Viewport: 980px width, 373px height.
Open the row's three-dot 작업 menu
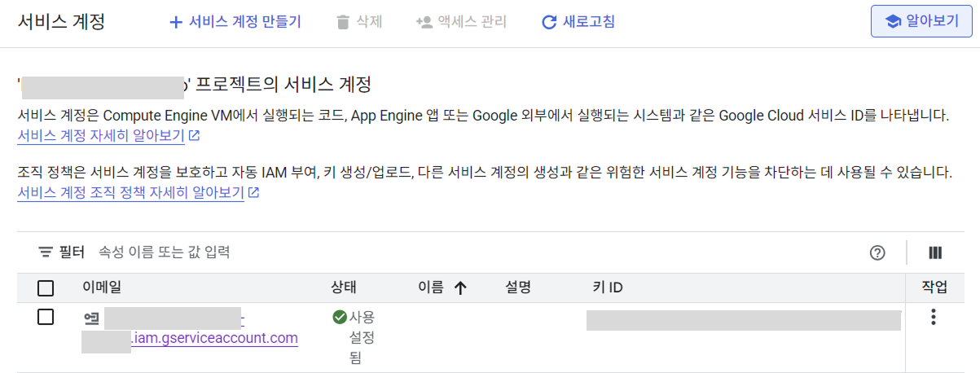tap(934, 318)
